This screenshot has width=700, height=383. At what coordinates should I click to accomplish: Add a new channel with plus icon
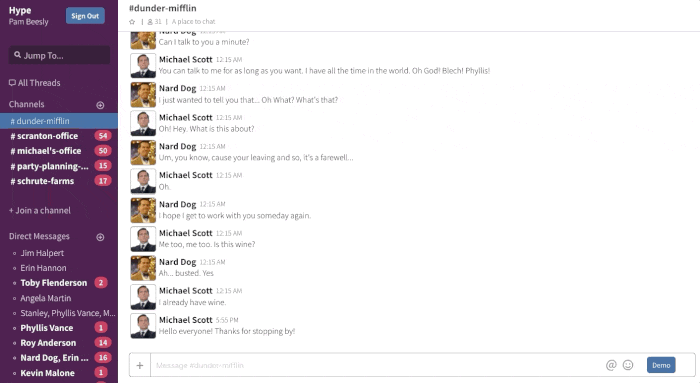click(x=100, y=105)
